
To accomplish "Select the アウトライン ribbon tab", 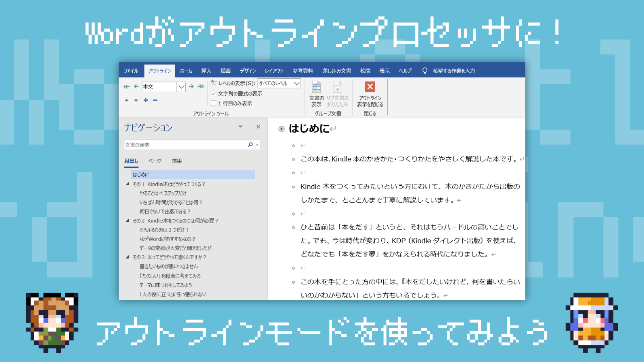I will click(x=159, y=71).
